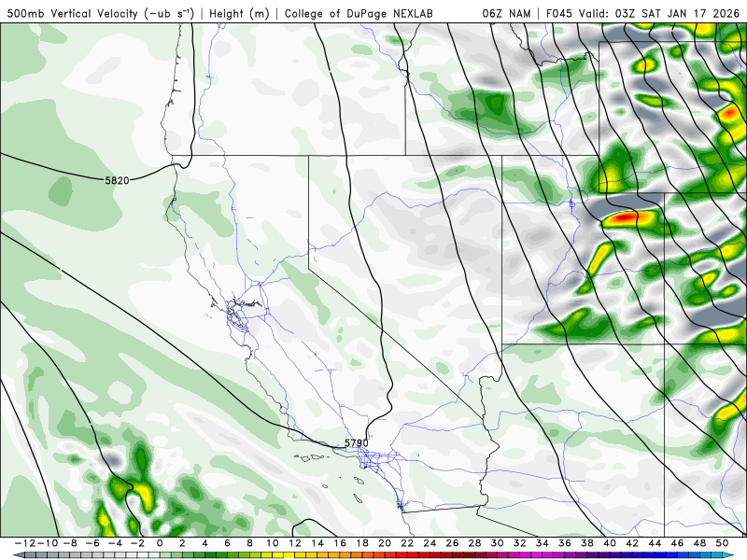Click the '10' value on the color scale
Image resolution: width=747 pixels, height=560 pixels.
click(272, 543)
